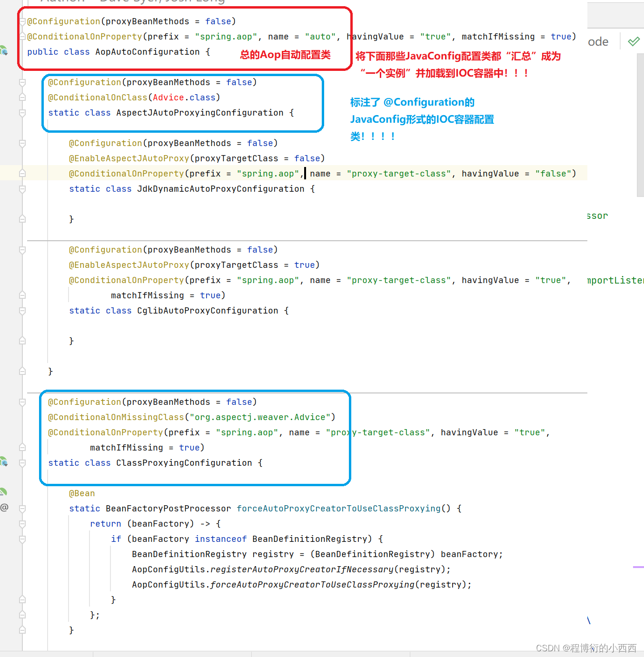Image resolution: width=644 pixels, height=657 pixels.
Task: Collapse the 'return (beanFactory) ->' lambda fold marker
Action: tap(22, 524)
